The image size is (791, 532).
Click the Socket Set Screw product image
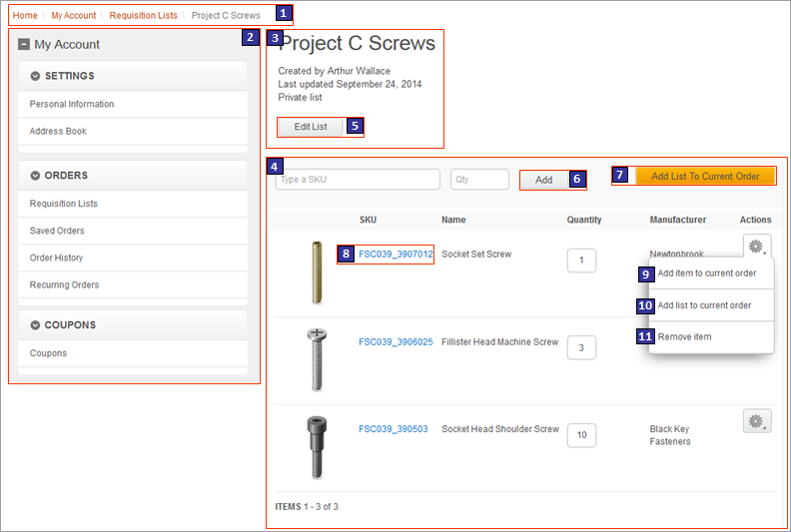click(x=317, y=272)
